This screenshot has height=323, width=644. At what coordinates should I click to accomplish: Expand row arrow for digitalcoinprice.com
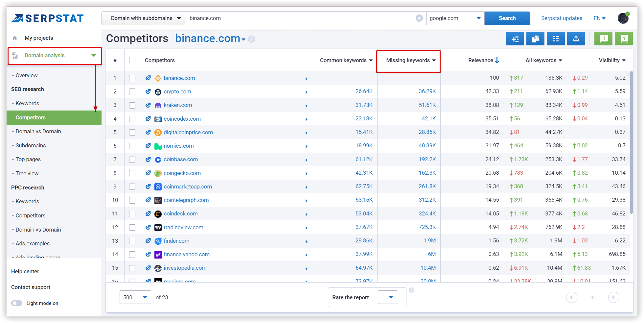pyautogui.click(x=307, y=133)
